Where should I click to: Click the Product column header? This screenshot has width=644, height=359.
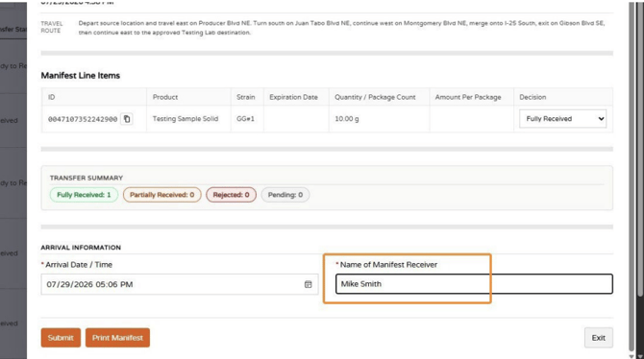pyautogui.click(x=165, y=97)
